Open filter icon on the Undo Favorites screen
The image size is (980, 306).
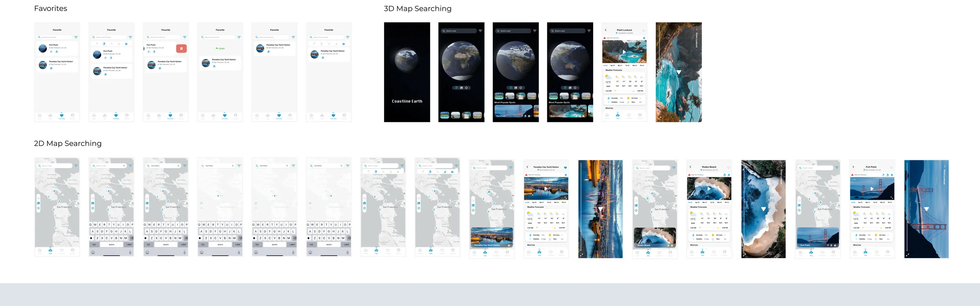[x=239, y=37]
